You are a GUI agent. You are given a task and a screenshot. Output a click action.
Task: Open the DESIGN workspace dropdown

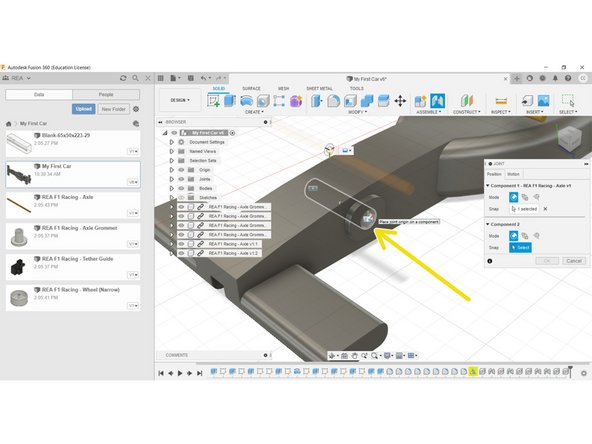[x=180, y=100]
